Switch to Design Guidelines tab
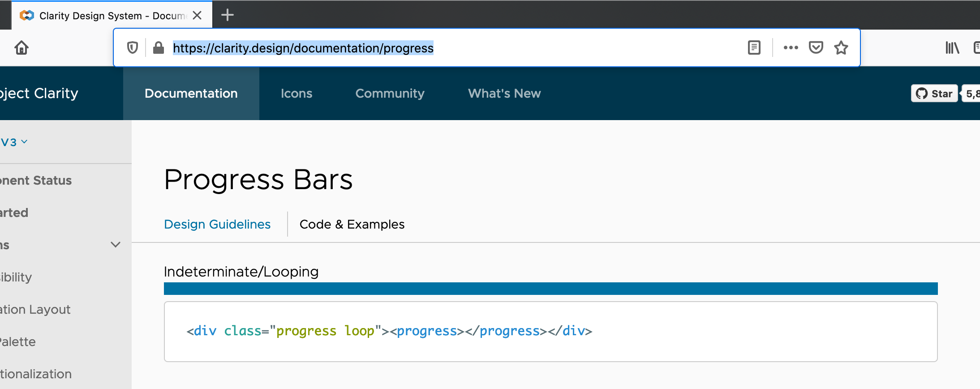Image resolution: width=980 pixels, height=389 pixels. (x=217, y=224)
